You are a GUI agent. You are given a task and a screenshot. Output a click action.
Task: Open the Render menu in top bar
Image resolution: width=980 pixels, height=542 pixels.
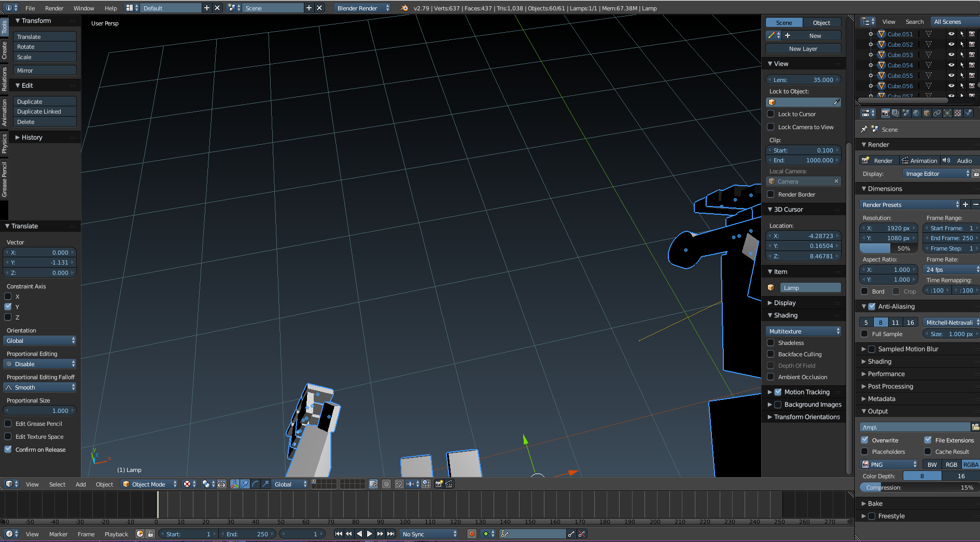pos(54,8)
